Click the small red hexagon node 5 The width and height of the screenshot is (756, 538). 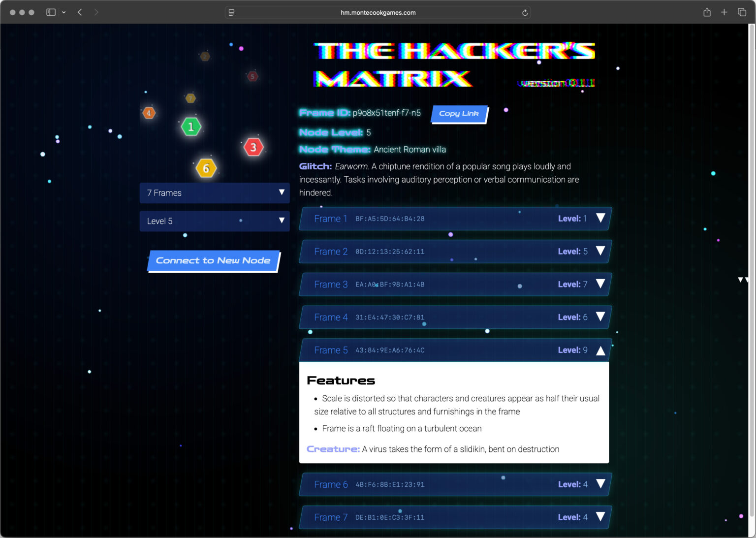[x=252, y=76]
